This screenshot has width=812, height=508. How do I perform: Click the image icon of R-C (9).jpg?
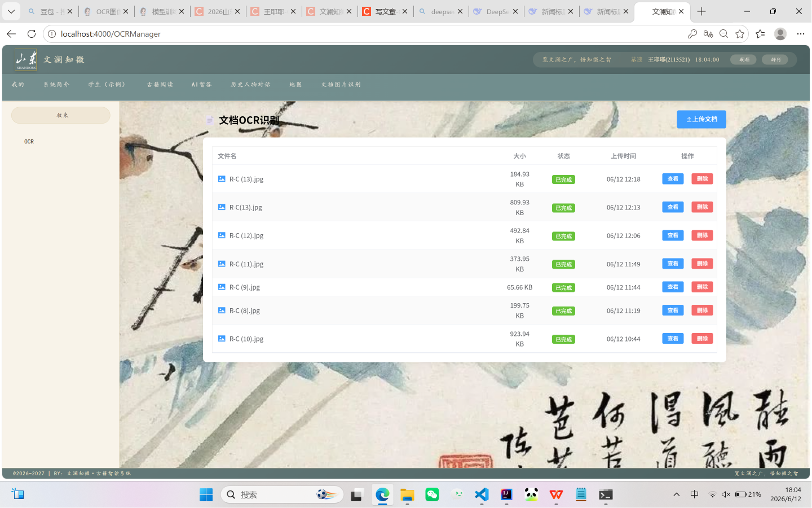[222, 287]
